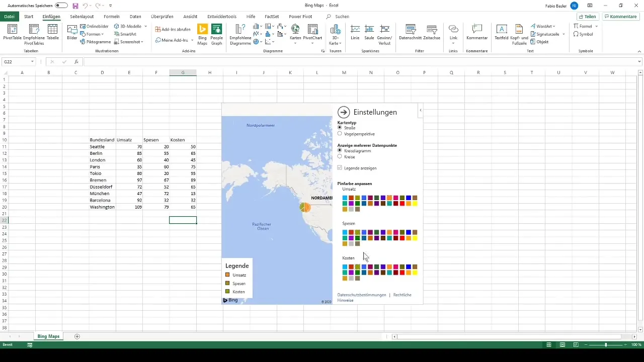Open the Power Pivot tab

(300, 17)
